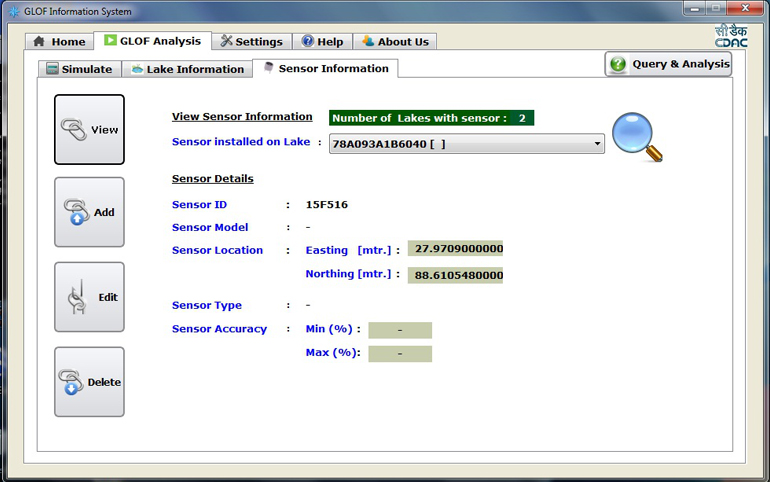Viewport: 770px width, 482px height.
Task: Click the Add sensor icon button
Action: pos(89,212)
